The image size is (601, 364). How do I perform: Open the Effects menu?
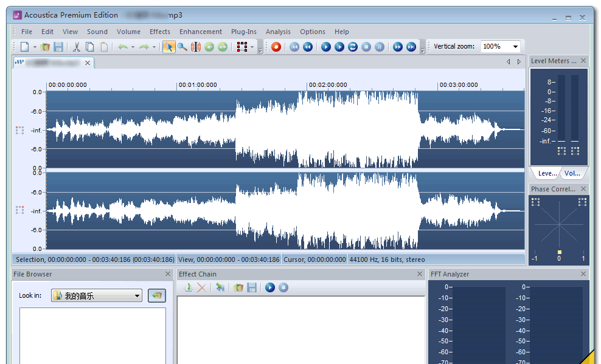click(160, 32)
